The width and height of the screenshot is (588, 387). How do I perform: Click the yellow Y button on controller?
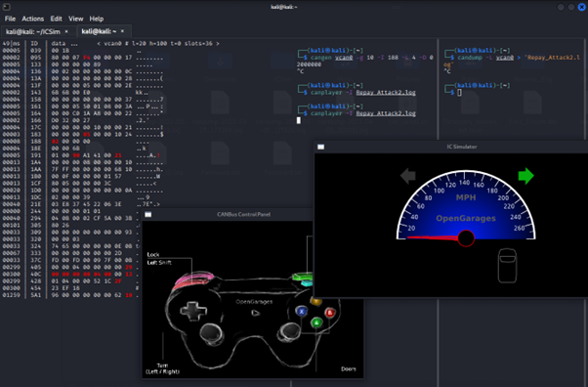[315, 301]
